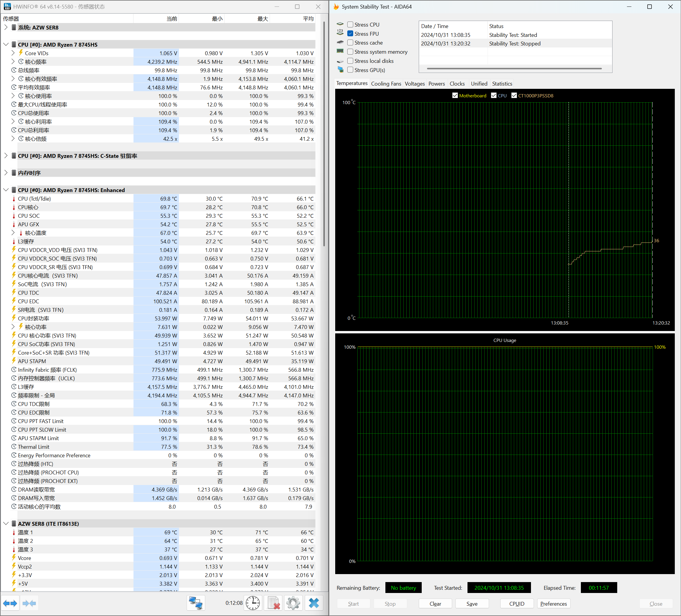Open the network monitors icon in HWiNFO

[x=195, y=603]
